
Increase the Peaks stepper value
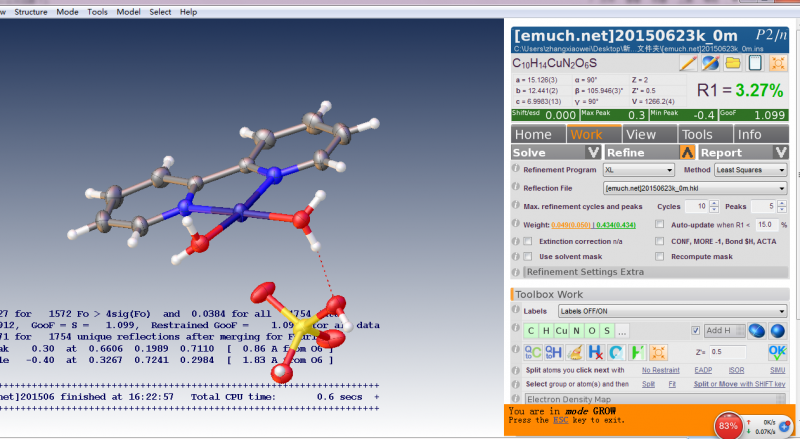coord(782,203)
